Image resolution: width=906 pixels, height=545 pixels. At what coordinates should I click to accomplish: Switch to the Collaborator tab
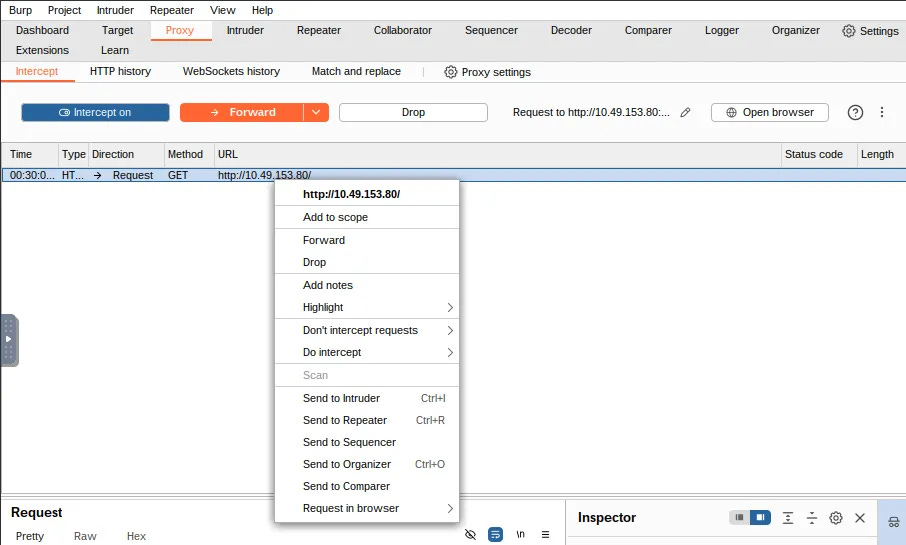pos(403,30)
